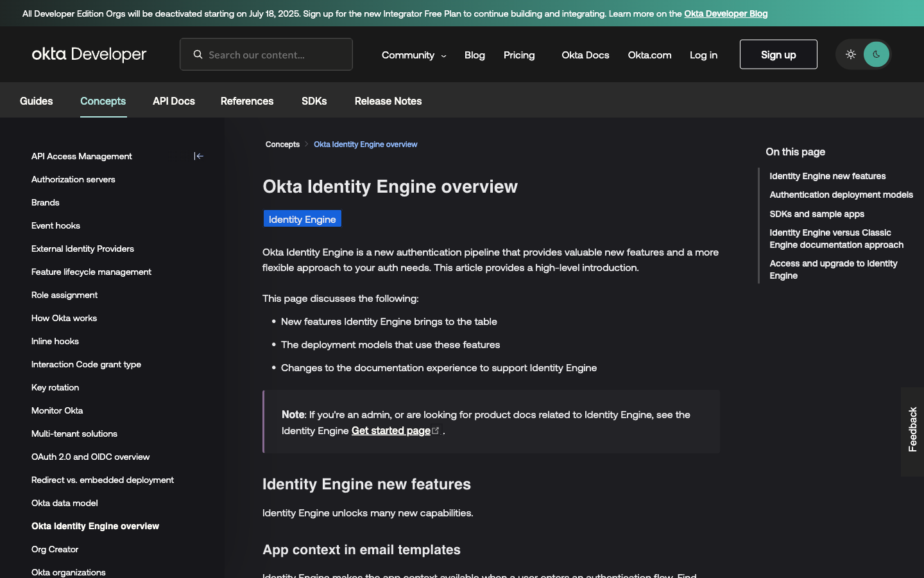The image size is (924, 578).
Task: Click the okta Developer logo
Action: click(x=89, y=55)
